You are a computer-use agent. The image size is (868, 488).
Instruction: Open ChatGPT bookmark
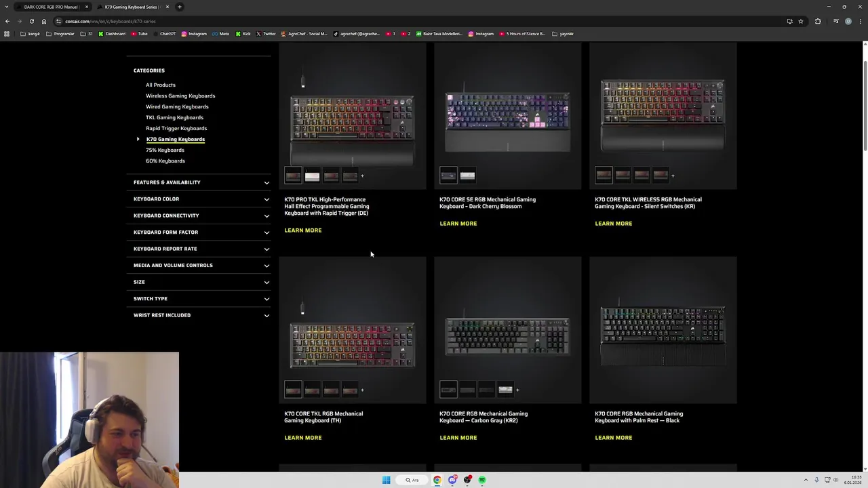[164, 34]
